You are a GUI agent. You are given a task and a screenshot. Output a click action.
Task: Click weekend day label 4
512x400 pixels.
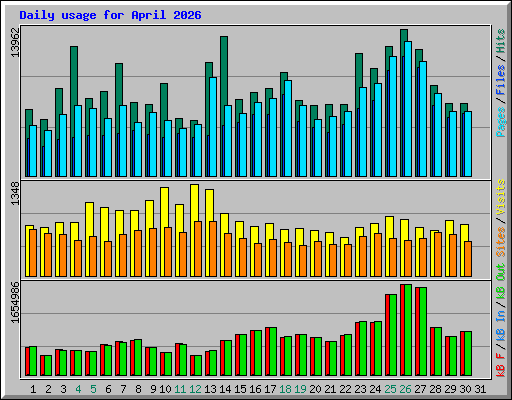point(78,389)
